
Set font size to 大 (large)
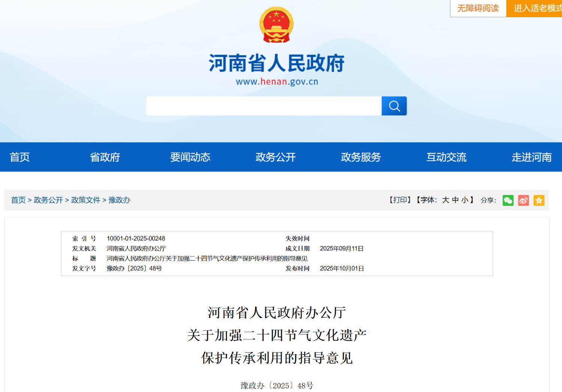[445, 200]
